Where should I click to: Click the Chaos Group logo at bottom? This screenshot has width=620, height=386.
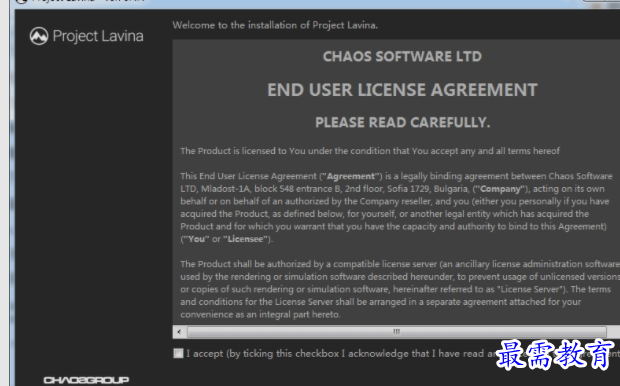86,380
